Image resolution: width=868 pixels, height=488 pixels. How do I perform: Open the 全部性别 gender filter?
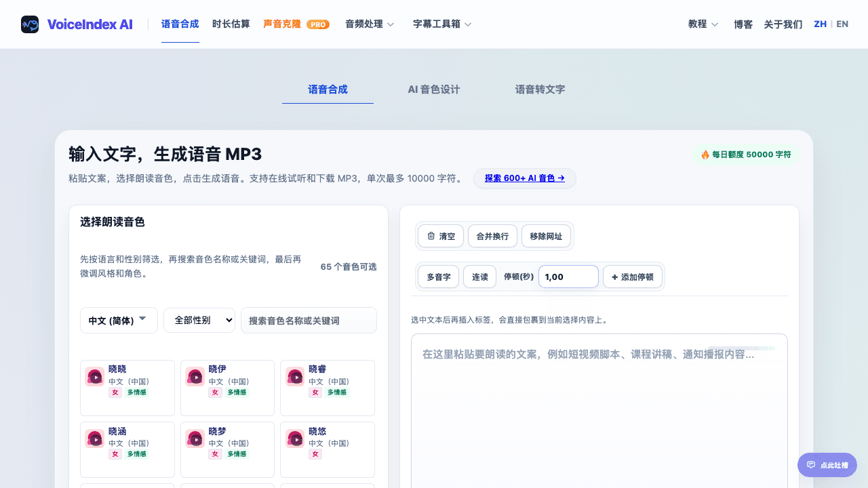[x=199, y=320]
